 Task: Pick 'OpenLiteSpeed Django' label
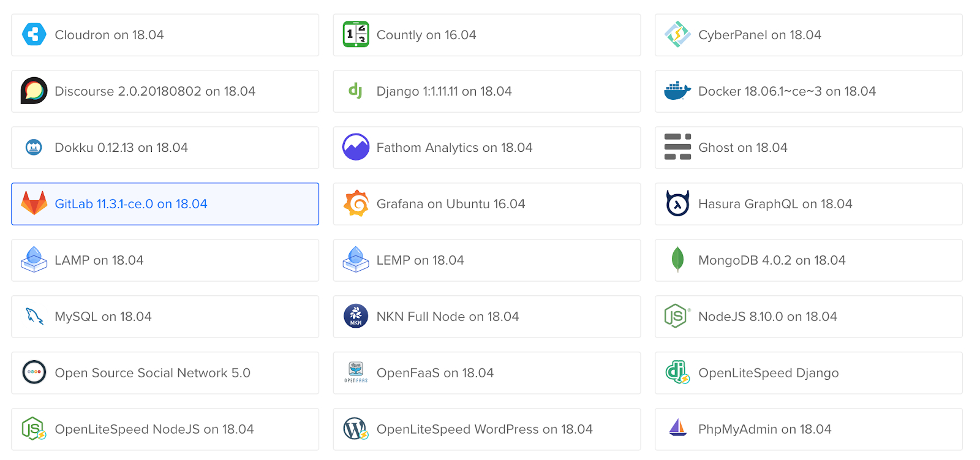(x=769, y=373)
